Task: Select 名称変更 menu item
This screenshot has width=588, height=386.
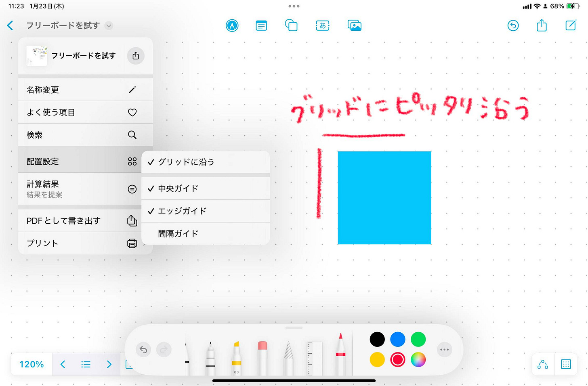Action: 85,90
